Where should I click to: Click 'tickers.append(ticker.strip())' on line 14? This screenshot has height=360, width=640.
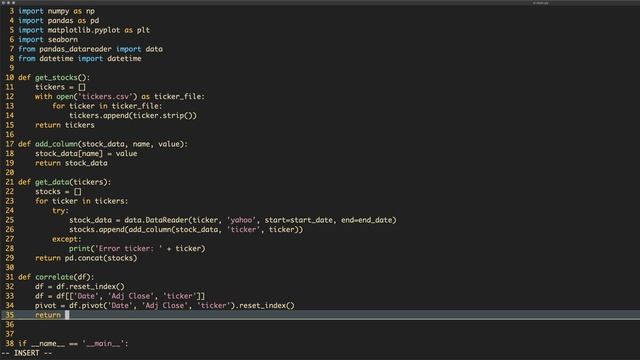coord(133,116)
